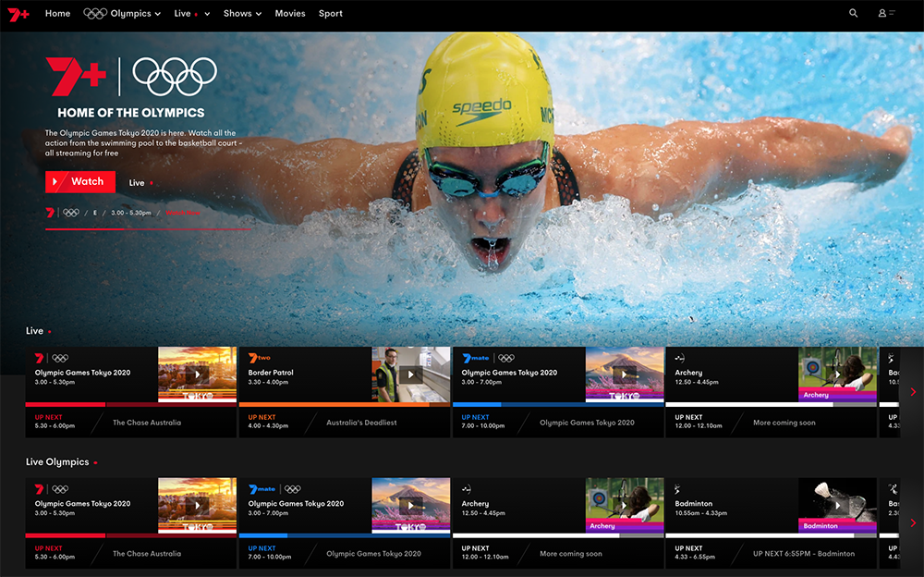Click the red Watch button
Image resolution: width=924 pixels, height=577 pixels.
point(80,182)
